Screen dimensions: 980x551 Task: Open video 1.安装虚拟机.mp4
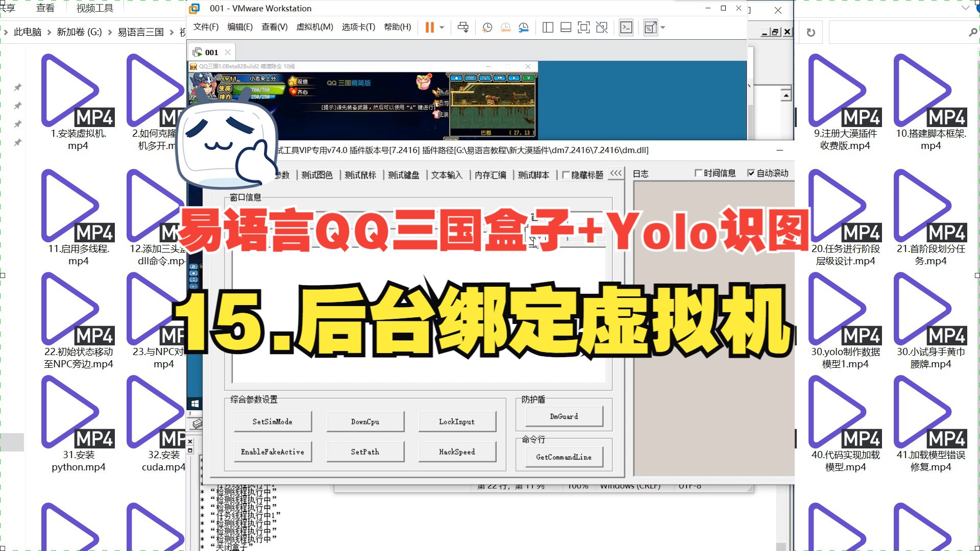[78, 102]
